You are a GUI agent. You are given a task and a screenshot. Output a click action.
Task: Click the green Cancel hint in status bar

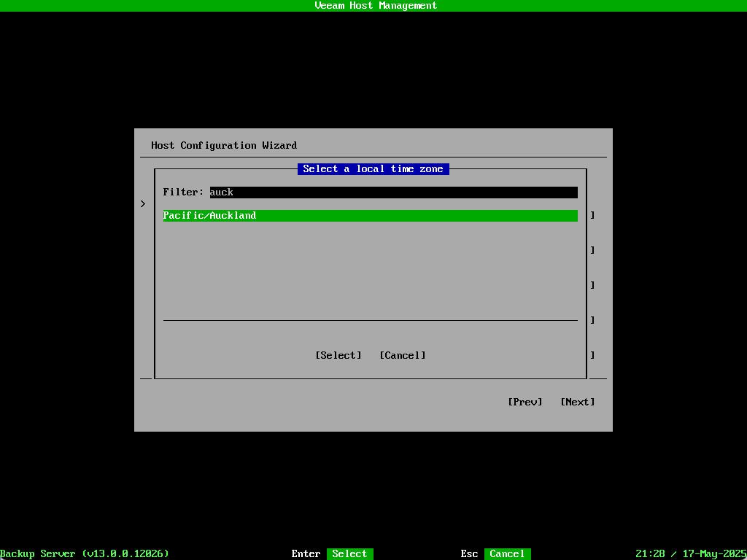(507, 554)
